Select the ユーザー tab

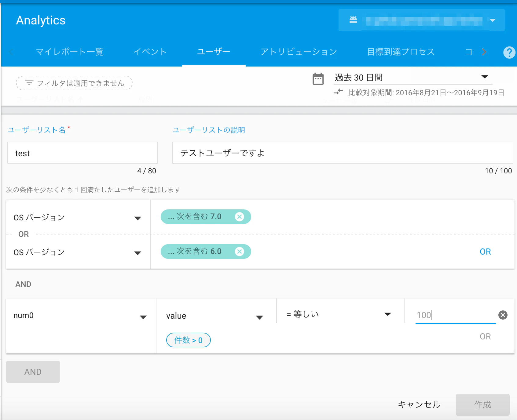pos(214,52)
